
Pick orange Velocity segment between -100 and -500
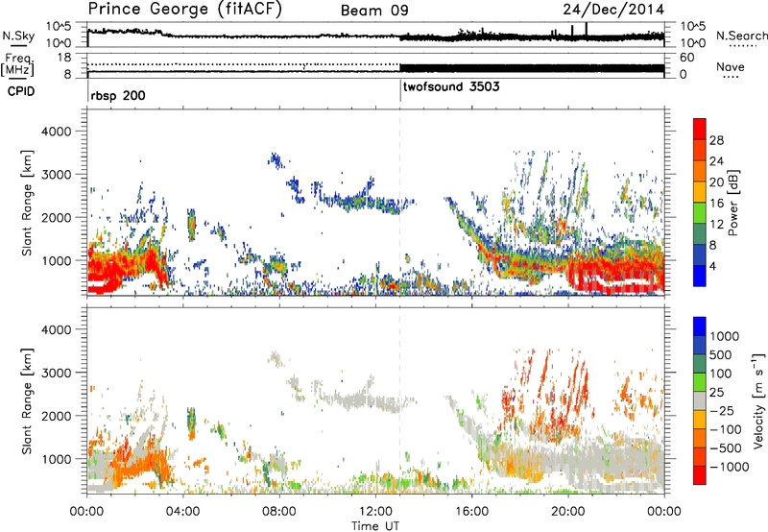point(700,438)
